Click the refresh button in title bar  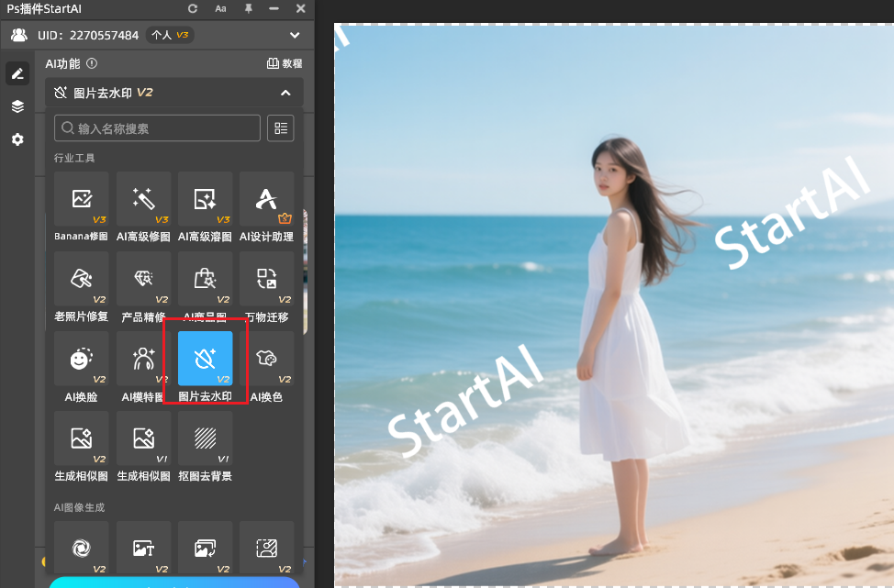[x=193, y=8]
